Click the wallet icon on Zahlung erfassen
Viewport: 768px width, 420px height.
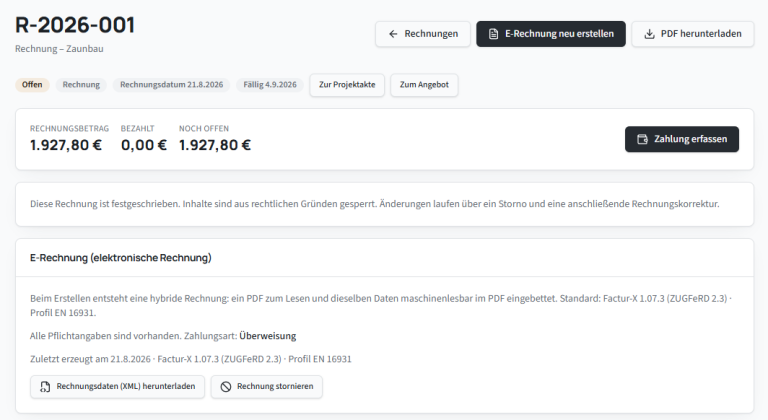click(x=642, y=139)
